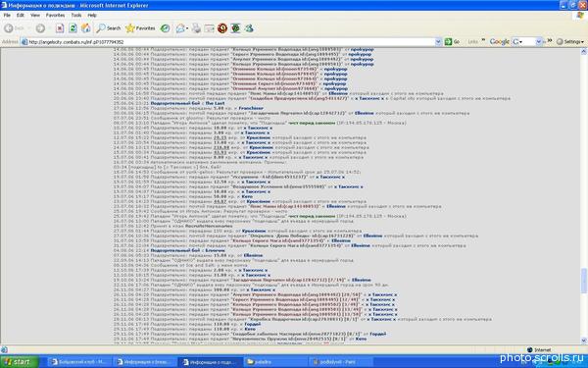Viewport: 588px width, 368px height.
Task: Show History with the green clock icon
Action: [x=165, y=28]
